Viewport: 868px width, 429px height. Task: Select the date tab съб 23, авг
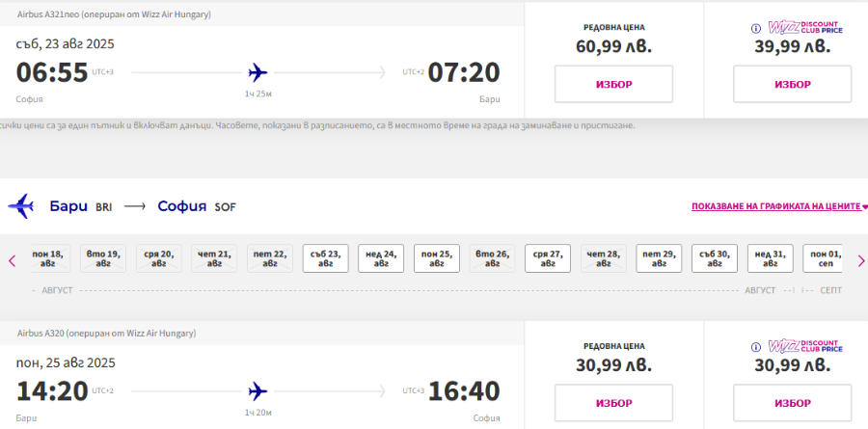[x=326, y=258]
